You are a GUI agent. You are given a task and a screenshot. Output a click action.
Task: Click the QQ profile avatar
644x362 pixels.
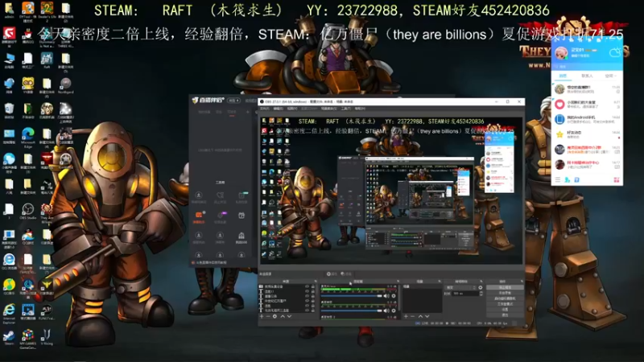[561, 52]
